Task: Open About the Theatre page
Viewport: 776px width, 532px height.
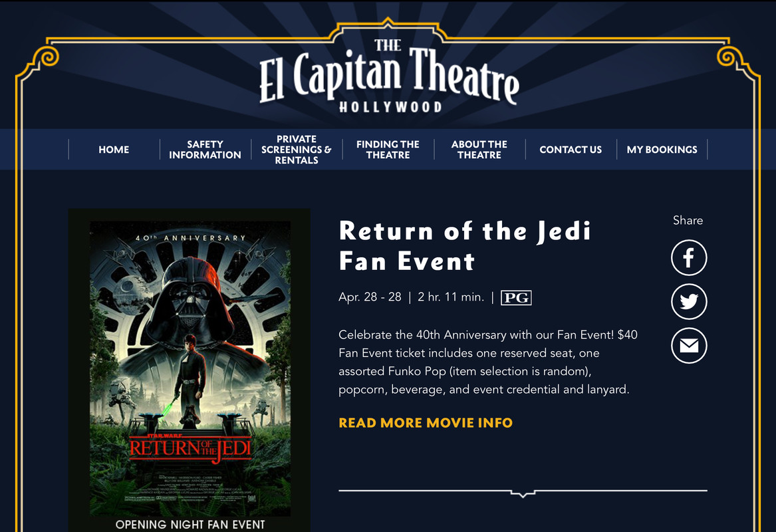Action: tap(479, 150)
